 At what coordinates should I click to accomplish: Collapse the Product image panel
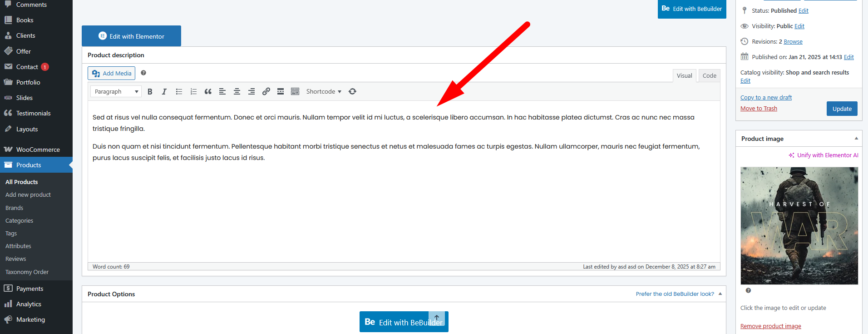pyautogui.click(x=856, y=139)
